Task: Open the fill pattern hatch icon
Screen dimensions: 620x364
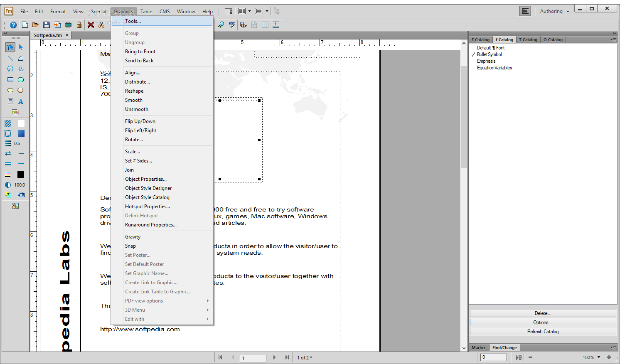Action: [8, 123]
